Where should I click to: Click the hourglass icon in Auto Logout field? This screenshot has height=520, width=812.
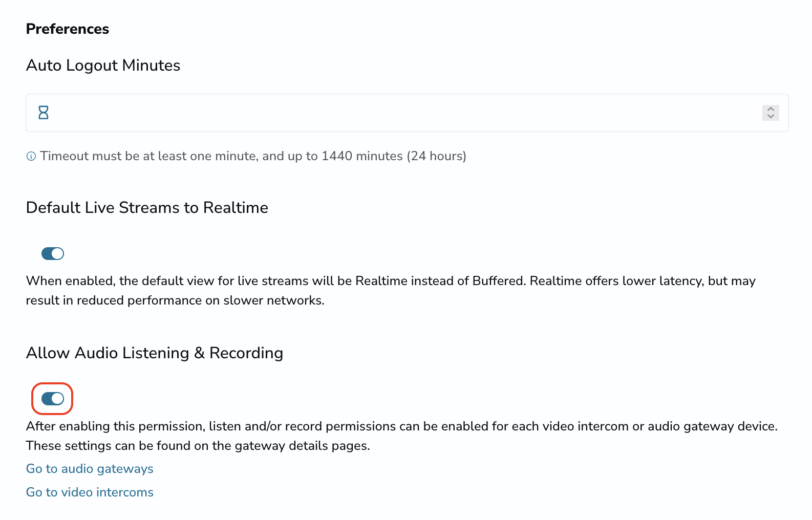click(44, 113)
